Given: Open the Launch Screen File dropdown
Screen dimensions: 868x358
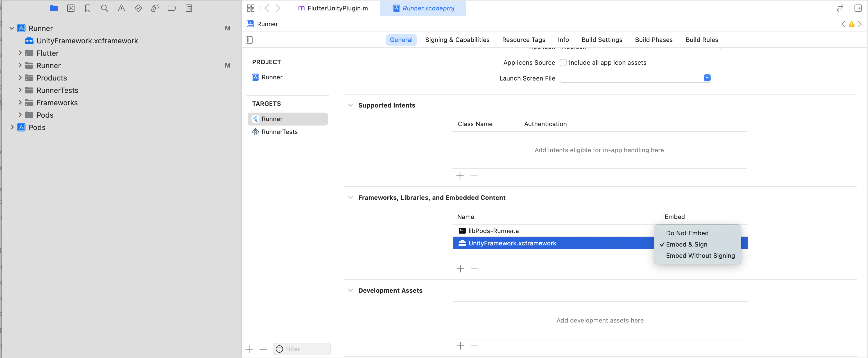Looking at the screenshot, I should coord(707,78).
